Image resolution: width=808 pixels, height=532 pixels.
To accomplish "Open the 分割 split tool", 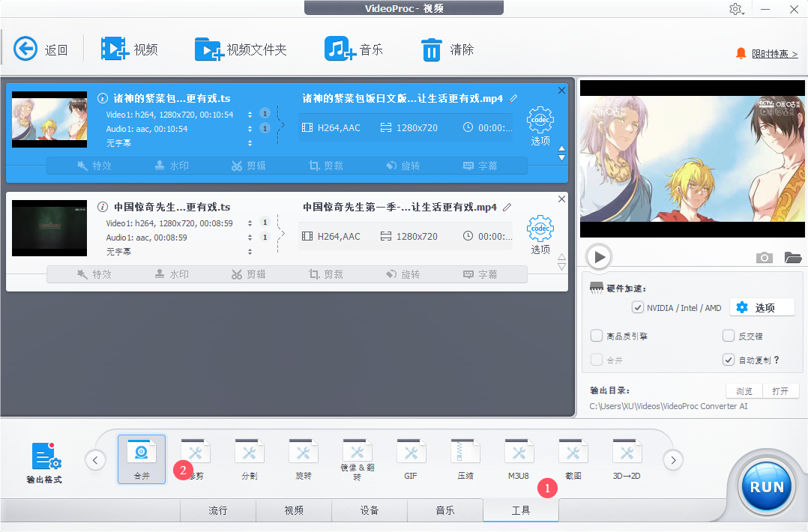I will click(x=249, y=459).
